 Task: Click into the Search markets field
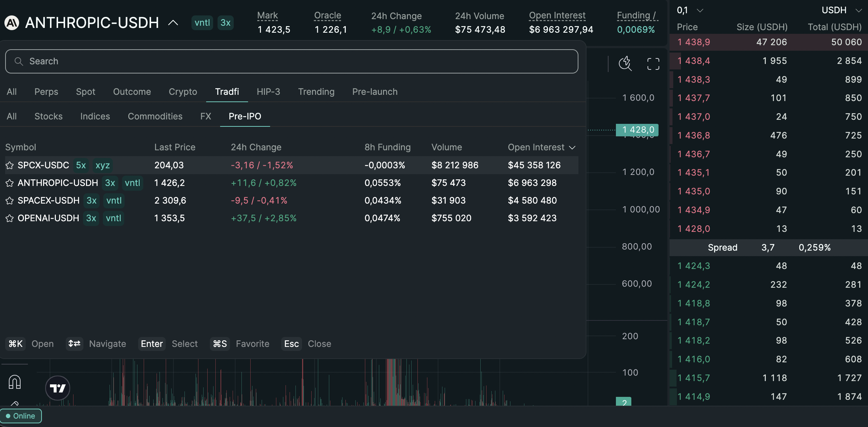tap(291, 61)
